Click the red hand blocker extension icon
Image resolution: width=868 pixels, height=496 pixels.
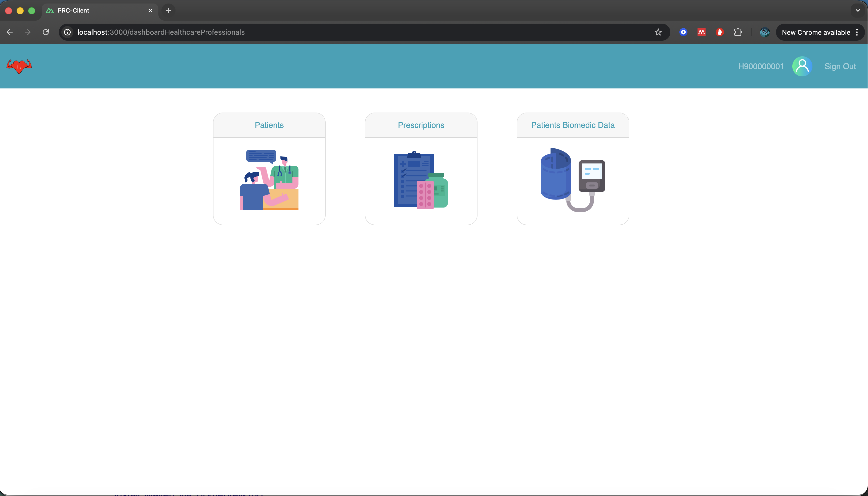point(719,32)
